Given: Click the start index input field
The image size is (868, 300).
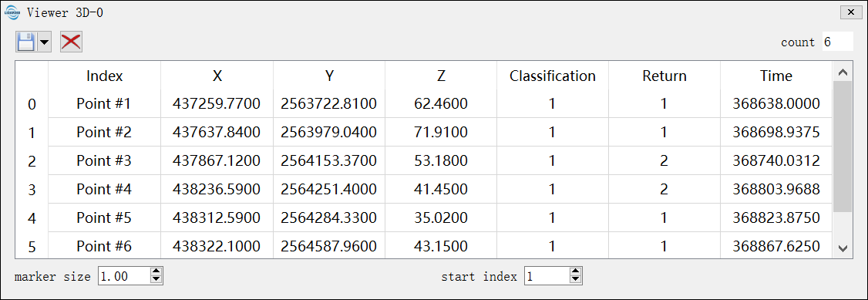Looking at the screenshot, I should coord(547,276).
